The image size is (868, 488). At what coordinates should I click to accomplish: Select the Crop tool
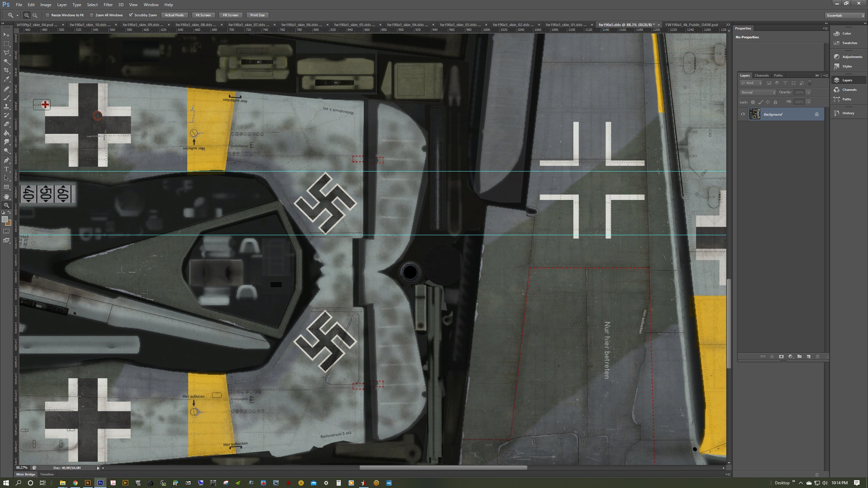(6, 70)
